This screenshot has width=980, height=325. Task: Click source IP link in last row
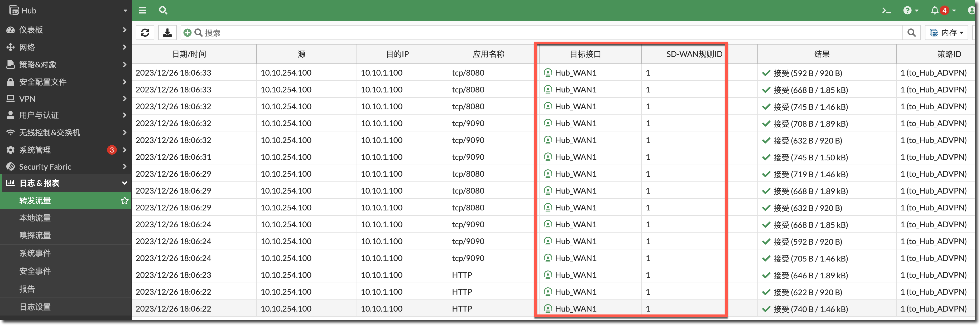[286, 309]
